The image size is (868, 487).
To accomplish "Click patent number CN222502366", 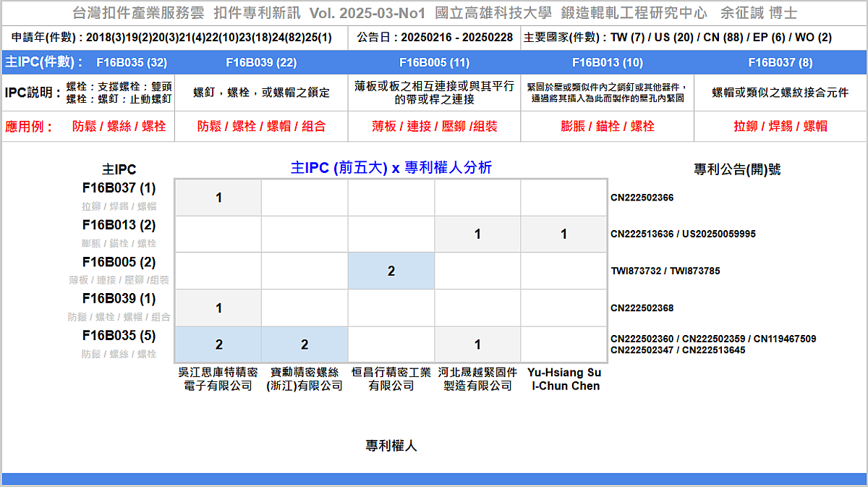I will (x=642, y=198).
